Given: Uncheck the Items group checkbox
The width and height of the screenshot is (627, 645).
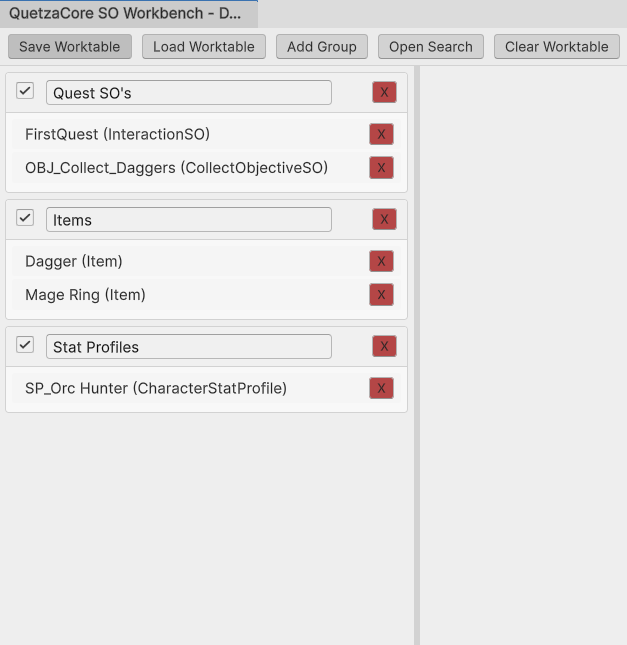Looking at the screenshot, I should pyautogui.click(x=25, y=218).
